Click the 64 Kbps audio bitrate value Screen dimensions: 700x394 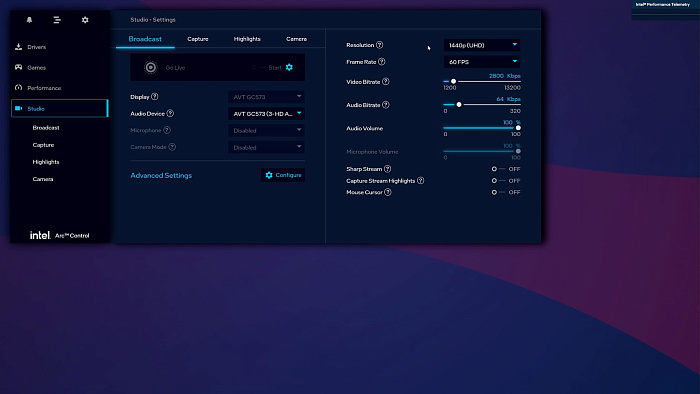click(x=508, y=99)
